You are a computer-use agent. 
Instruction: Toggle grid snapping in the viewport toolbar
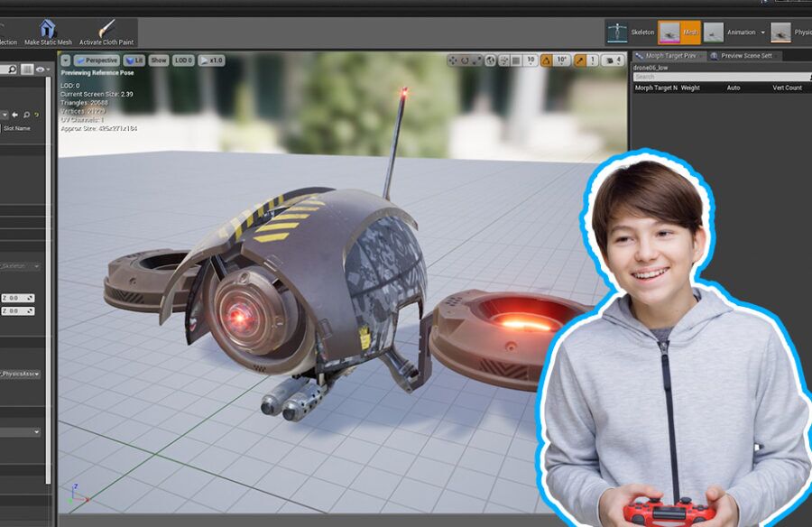tap(517, 60)
